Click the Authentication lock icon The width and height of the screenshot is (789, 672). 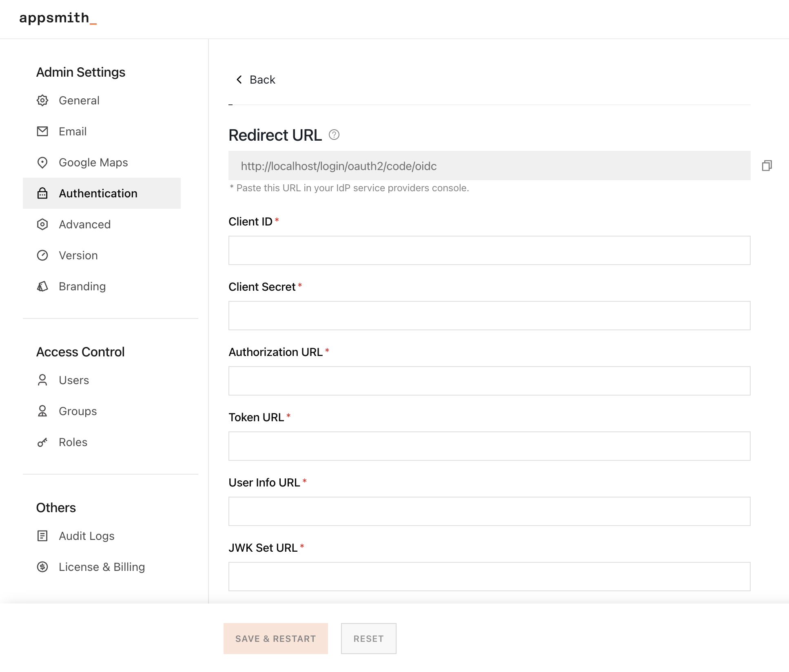(x=42, y=193)
